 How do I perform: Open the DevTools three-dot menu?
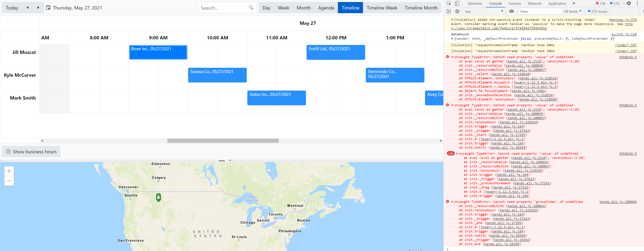(x=637, y=4)
